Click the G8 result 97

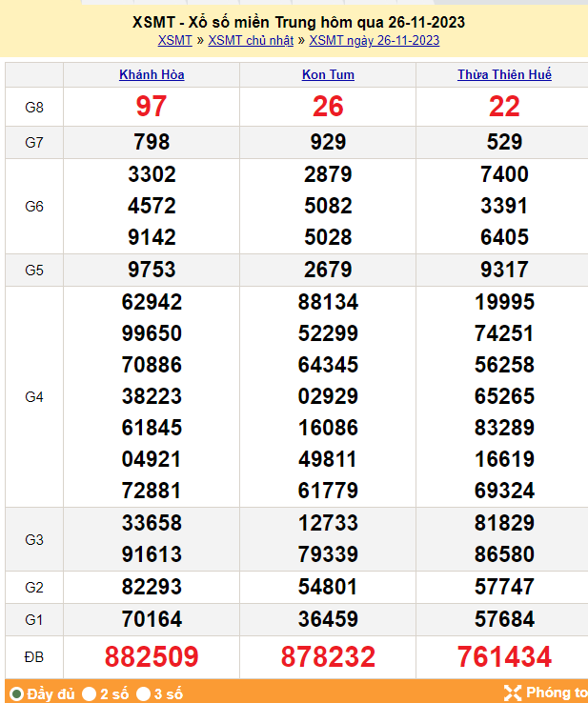pos(152,107)
